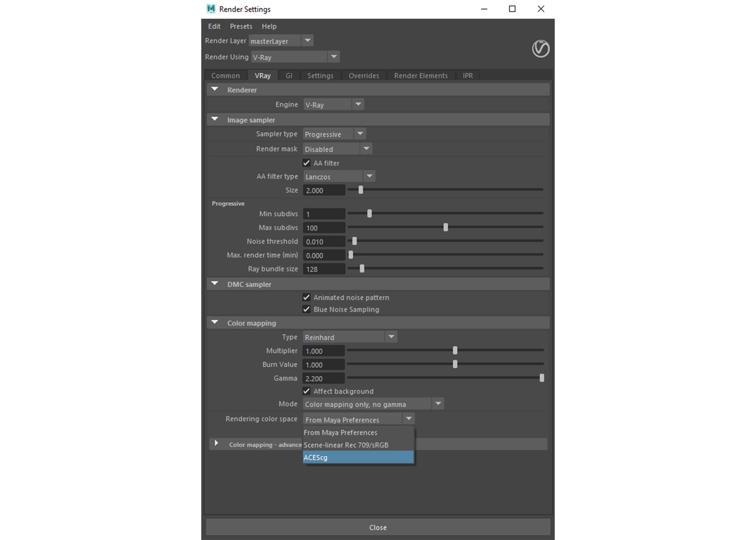The height and width of the screenshot is (540, 756).
Task: Expand Color mapping advanced section arrow
Action: point(216,444)
